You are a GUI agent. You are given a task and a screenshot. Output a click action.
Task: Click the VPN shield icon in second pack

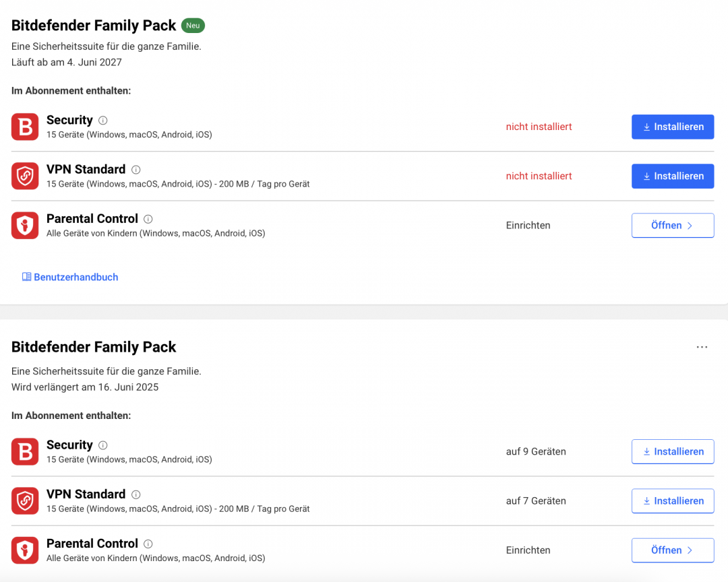pyautogui.click(x=25, y=500)
